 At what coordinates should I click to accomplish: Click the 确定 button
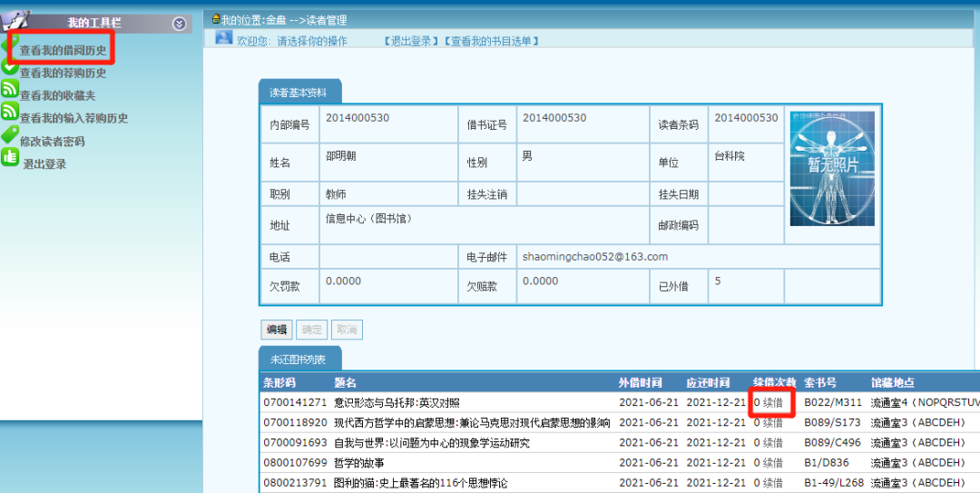tap(311, 330)
